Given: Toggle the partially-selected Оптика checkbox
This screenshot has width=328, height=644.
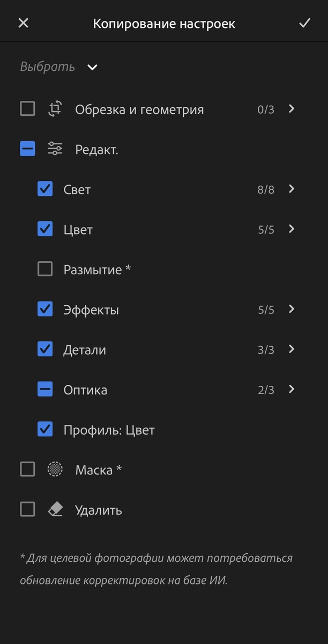Looking at the screenshot, I should tap(45, 389).
